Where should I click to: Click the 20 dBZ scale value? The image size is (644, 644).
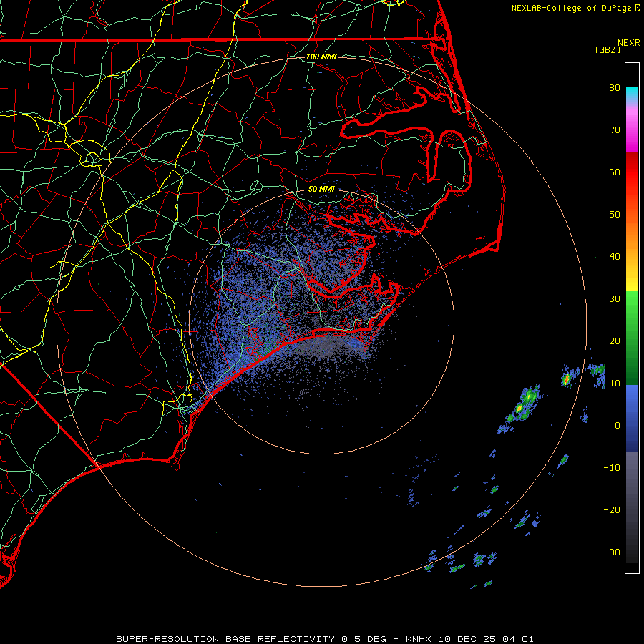(x=615, y=341)
